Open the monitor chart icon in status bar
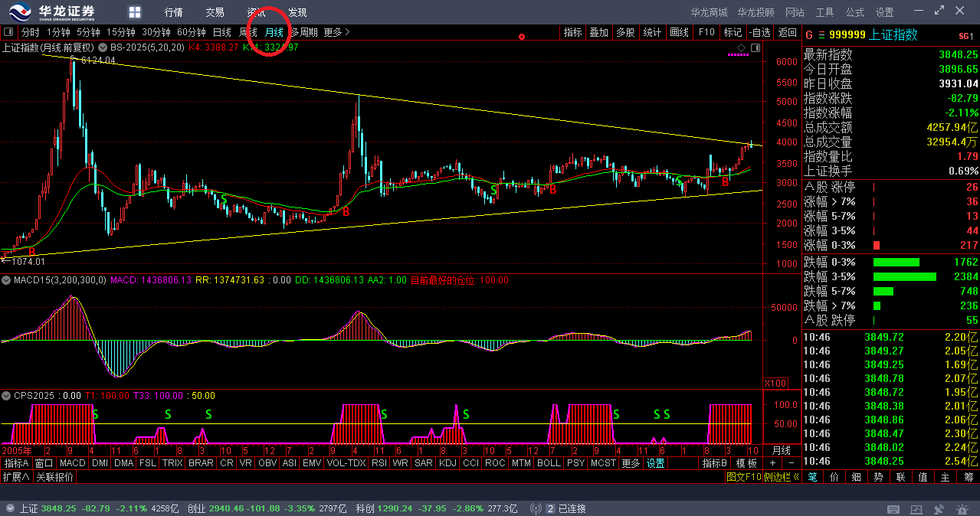Image resolution: width=980 pixels, height=516 pixels. pyautogui.click(x=915, y=508)
